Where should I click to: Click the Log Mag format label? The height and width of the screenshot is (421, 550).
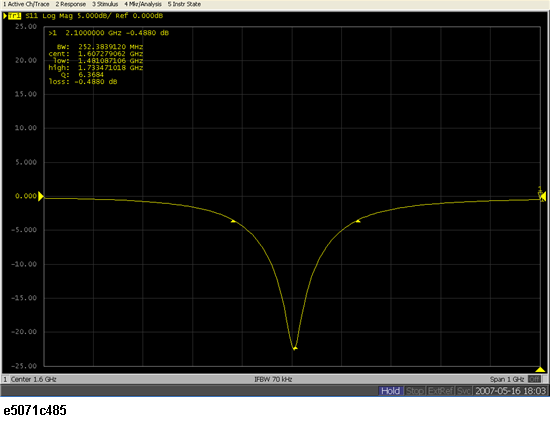coord(58,16)
